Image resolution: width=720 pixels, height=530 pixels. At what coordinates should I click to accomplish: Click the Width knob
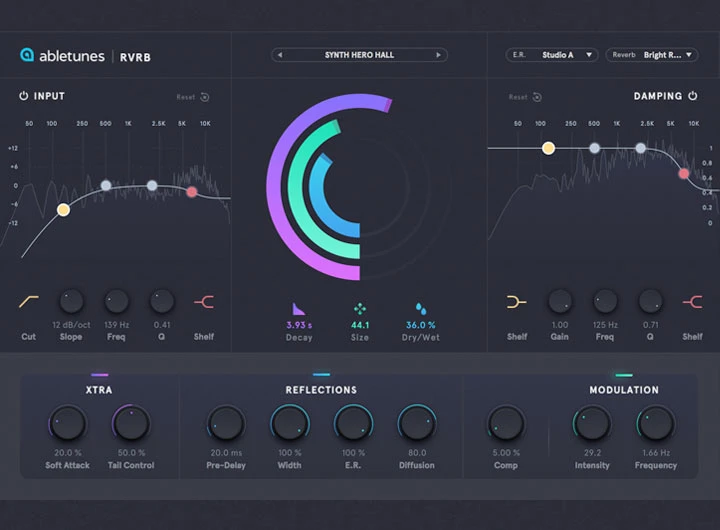pos(289,423)
